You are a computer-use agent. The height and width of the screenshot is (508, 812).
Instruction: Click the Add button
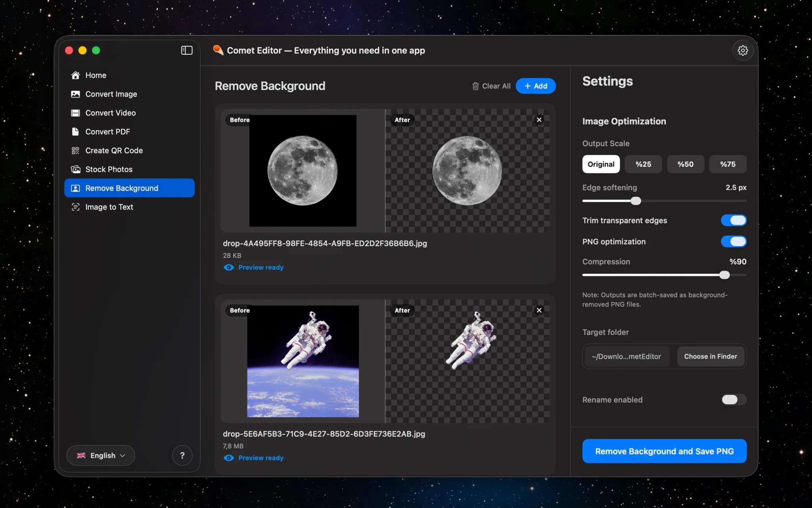(x=535, y=86)
